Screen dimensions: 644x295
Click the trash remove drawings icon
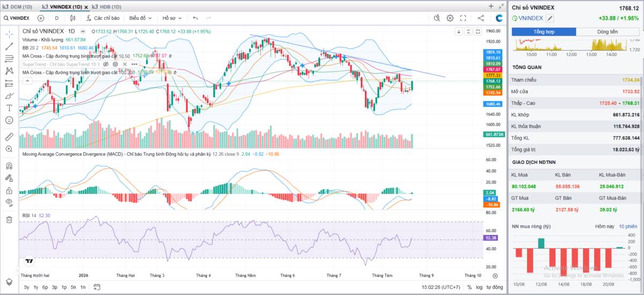[x=9, y=219]
